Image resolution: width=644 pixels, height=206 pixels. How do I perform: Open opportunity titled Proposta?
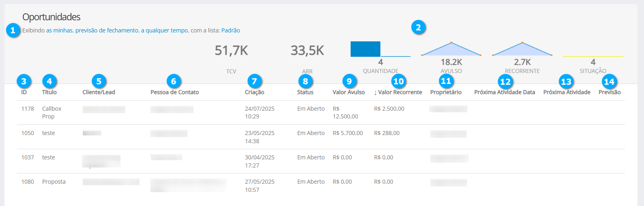(54, 182)
